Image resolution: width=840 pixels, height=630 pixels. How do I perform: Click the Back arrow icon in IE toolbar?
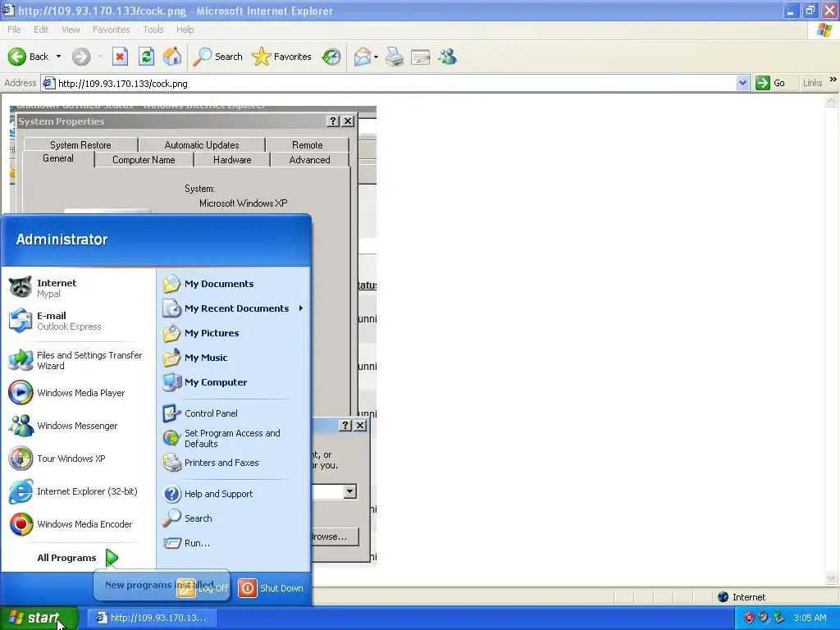[17, 57]
